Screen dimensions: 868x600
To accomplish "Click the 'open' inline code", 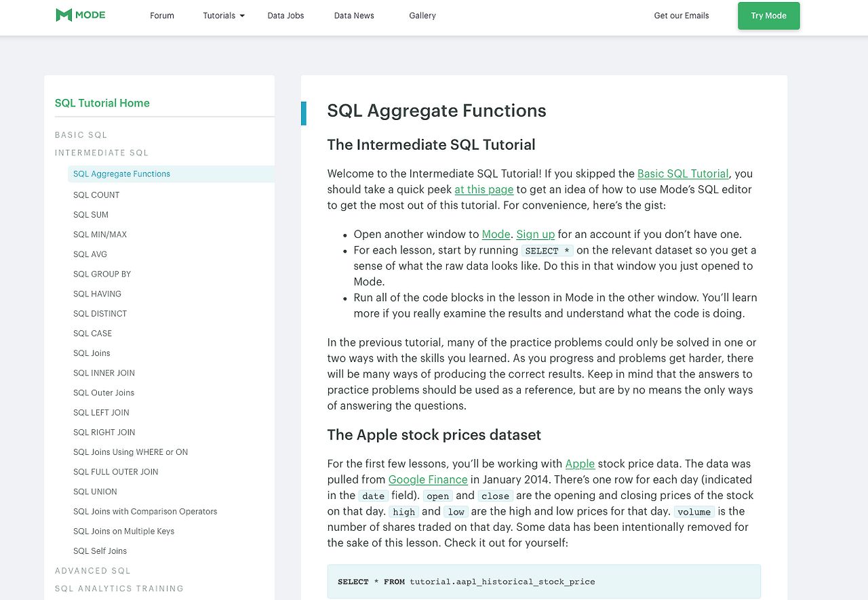I will click(438, 496).
